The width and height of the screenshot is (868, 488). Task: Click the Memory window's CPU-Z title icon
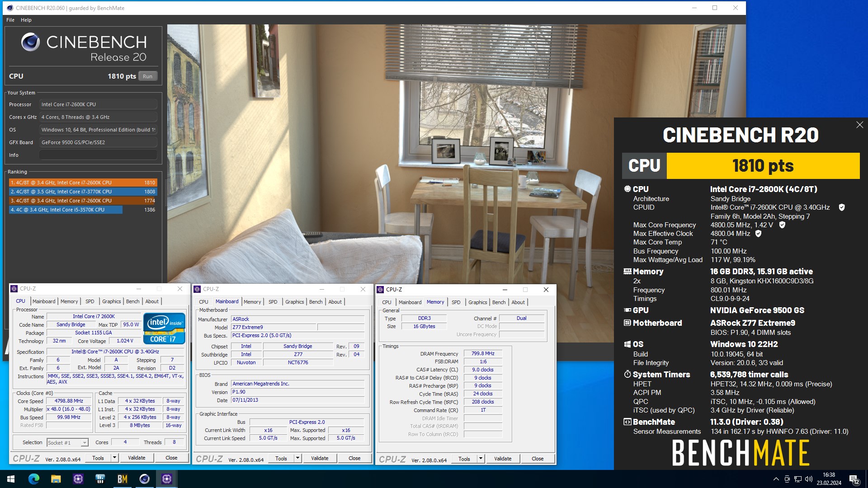click(380, 290)
